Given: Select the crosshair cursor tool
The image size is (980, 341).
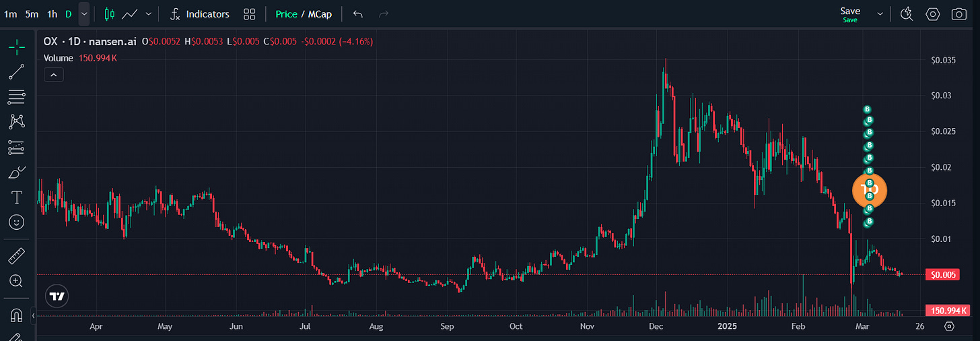Looking at the screenshot, I should point(17,47).
